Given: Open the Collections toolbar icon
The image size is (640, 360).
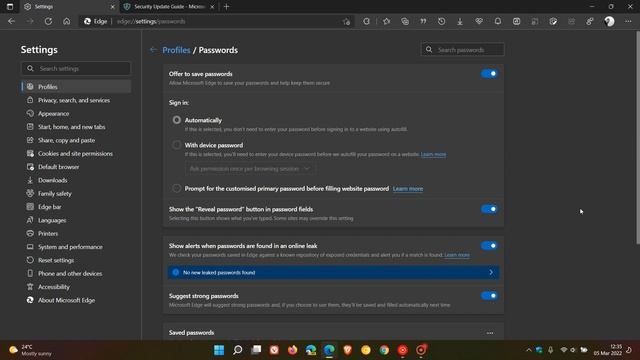Looking at the screenshot, I should [405, 21].
